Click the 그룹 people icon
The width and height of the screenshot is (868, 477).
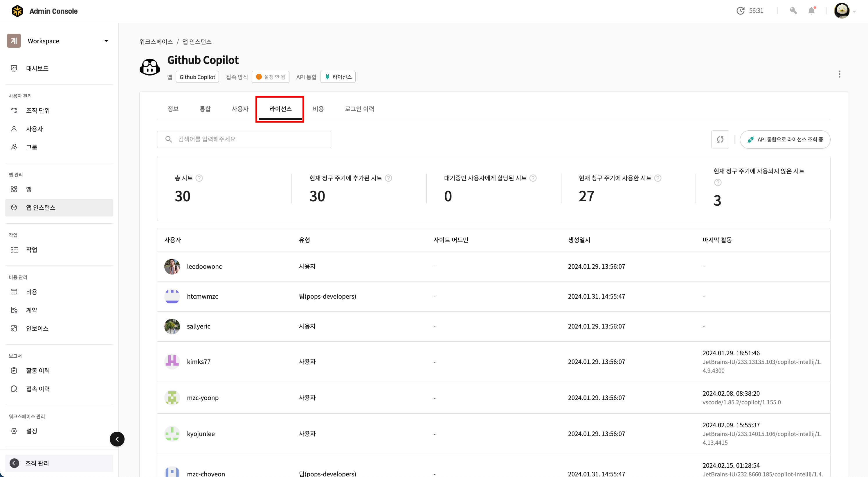(14, 147)
